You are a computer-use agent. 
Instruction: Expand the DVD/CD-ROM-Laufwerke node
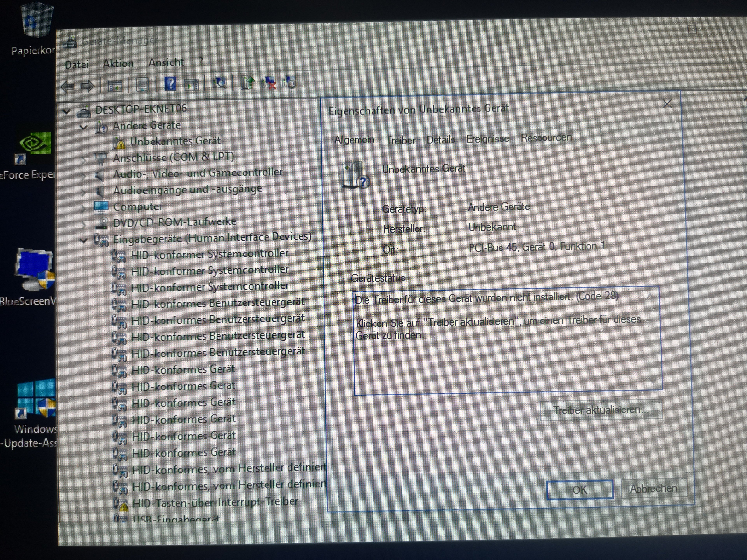pos(83,224)
